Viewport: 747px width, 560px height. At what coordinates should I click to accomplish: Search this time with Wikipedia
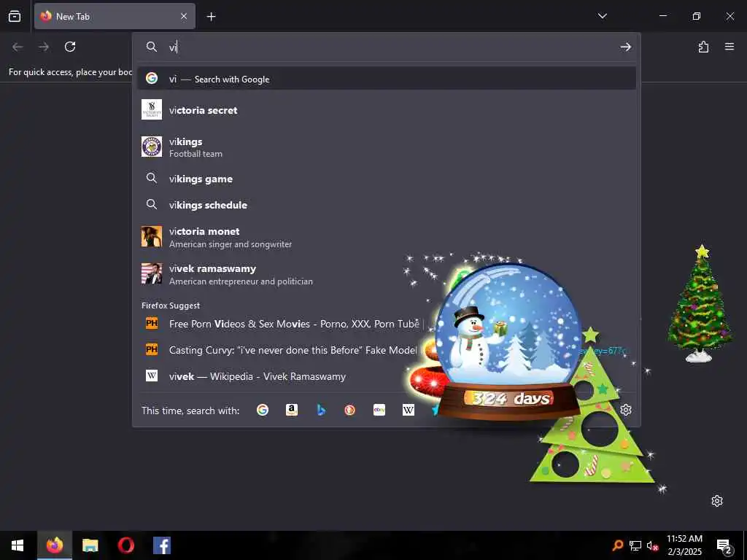click(409, 410)
